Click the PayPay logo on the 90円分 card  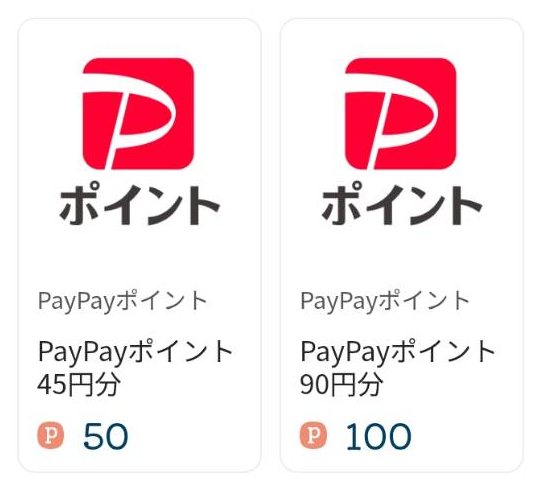pyautogui.click(x=401, y=141)
